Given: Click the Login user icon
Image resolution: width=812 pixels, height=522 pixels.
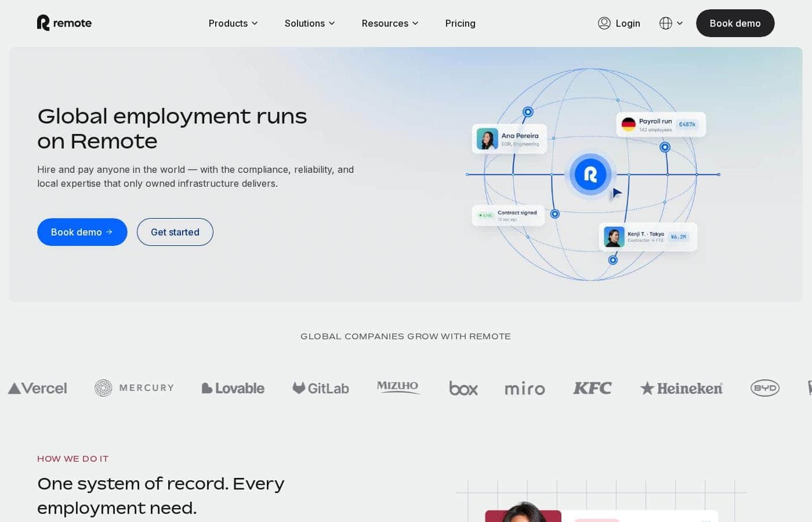Looking at the screenshot, I should pyautogui.click(x=604, y=23).
